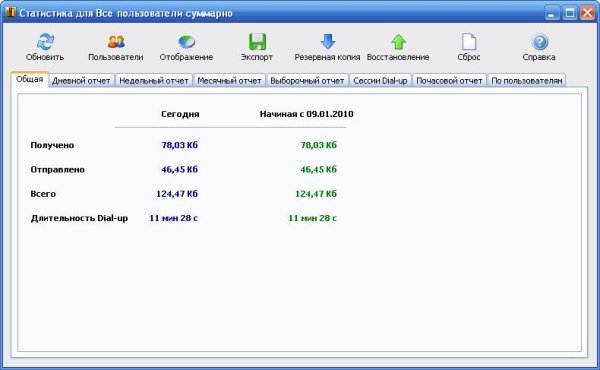This screenshot has width=600, height=370.
Task: Select green 11 мин 28 с duration
Action: pos(312,218)
